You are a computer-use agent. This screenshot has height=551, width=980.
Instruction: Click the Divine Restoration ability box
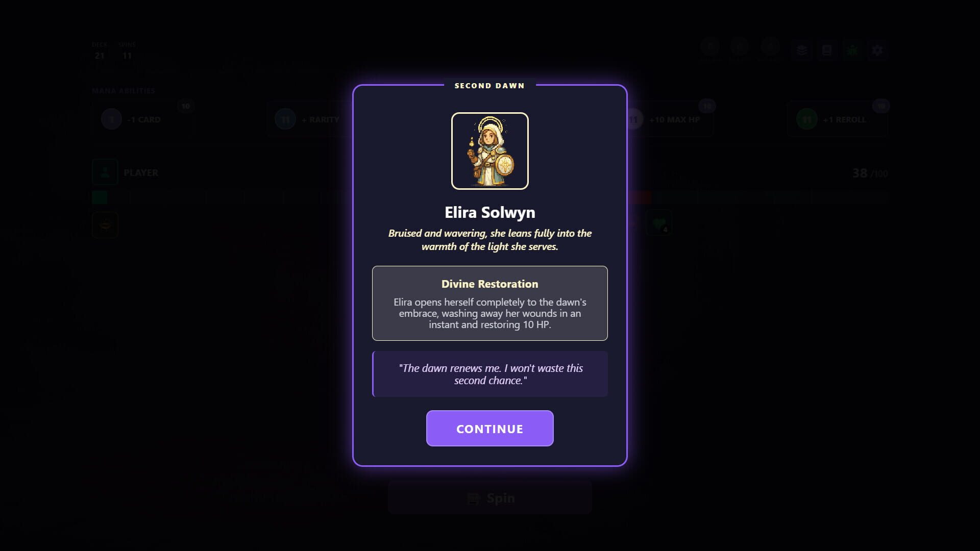pos(489,303)
